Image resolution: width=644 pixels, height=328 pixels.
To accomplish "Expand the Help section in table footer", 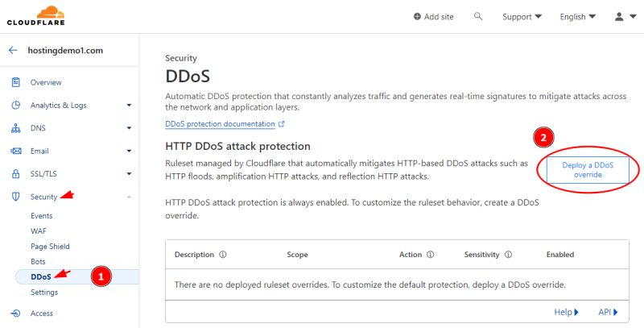I will tap(567, 312).
